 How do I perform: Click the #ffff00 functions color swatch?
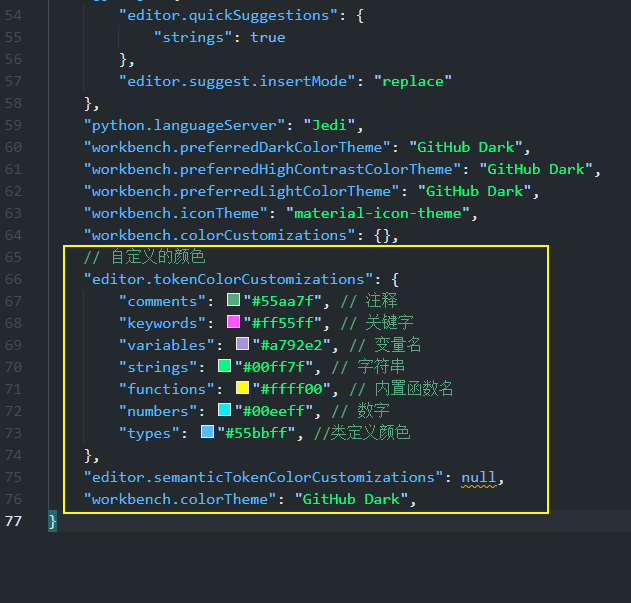(x=242, y=388)
